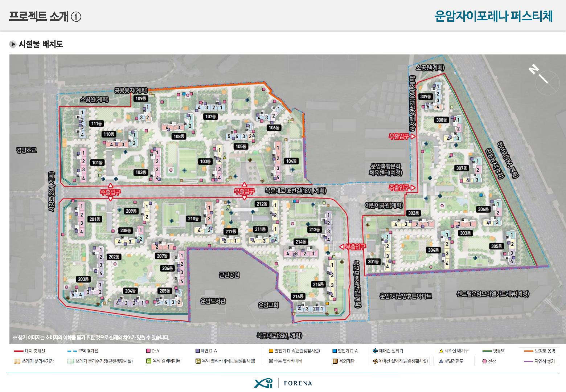The image size is (566, 392).
Task: Click the 운암자이포레나 퍼스티체 heading
Action: click(x=493, y=16)
